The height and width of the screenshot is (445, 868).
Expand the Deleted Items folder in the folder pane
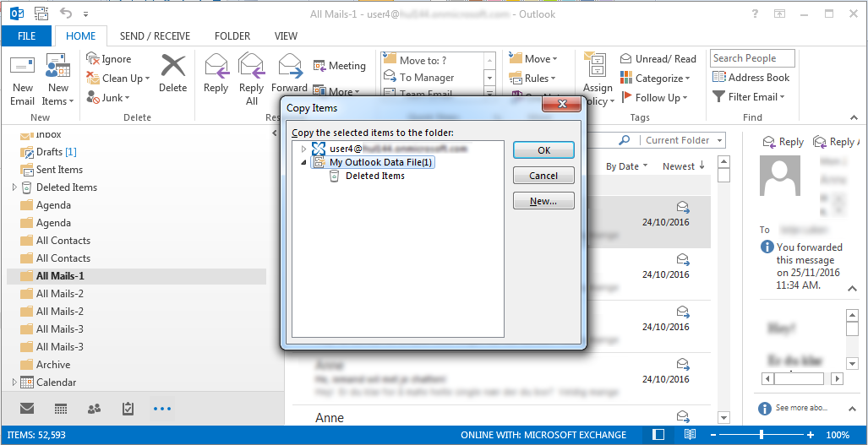(x=14, y=187)
